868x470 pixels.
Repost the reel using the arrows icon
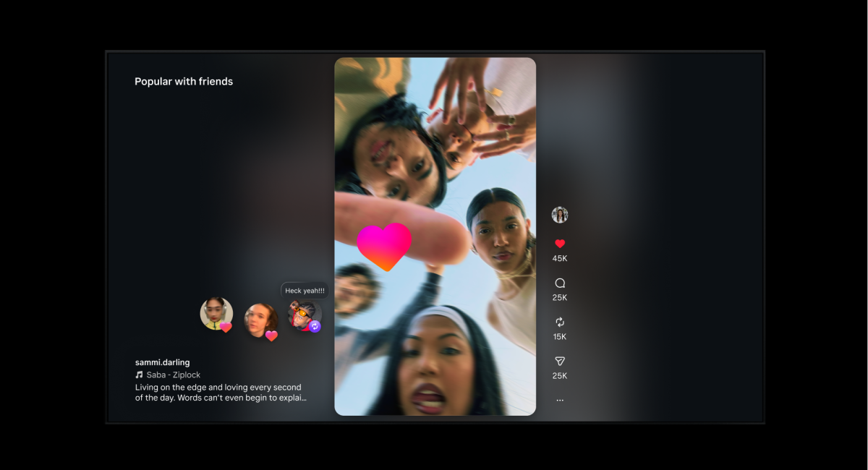(559, 322)
